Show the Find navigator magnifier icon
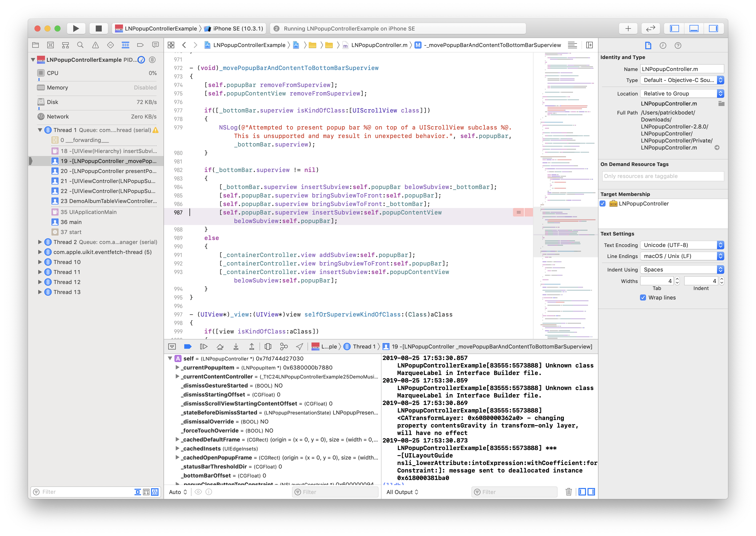 point(80,45)
